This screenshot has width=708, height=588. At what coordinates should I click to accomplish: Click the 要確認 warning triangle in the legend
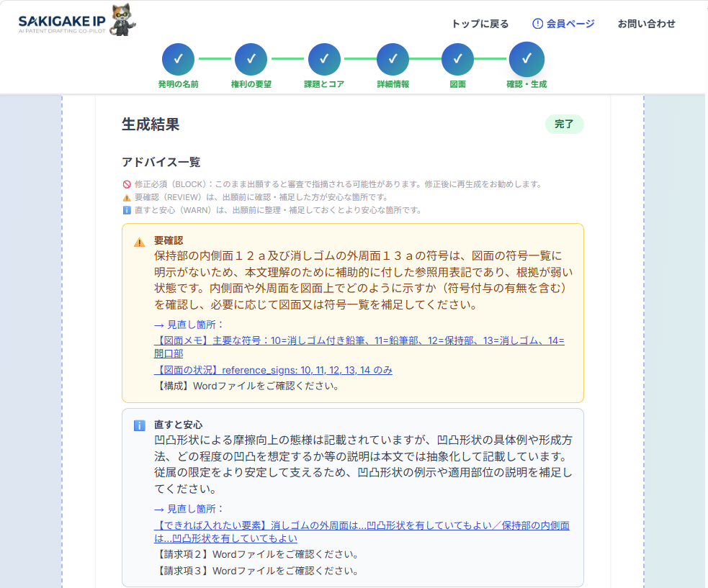tap(126, 198)
